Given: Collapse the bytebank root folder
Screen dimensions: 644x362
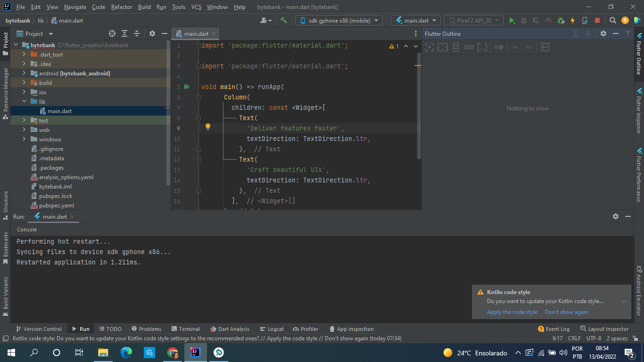Looking at the screenshot, I should [16, 45].
